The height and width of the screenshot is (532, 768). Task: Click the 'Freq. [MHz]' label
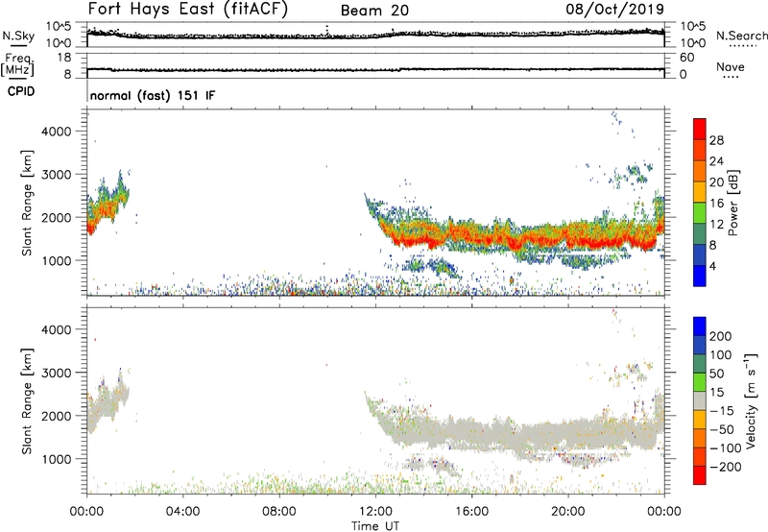pos(17,64)
